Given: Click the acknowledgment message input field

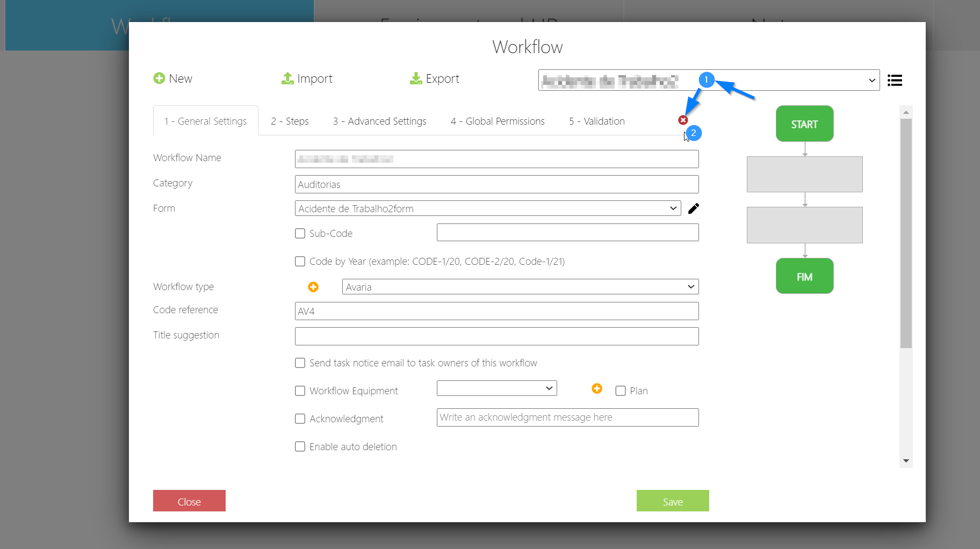Looking at the screenshot, I should pyautogui.click(x=567, y=417).
